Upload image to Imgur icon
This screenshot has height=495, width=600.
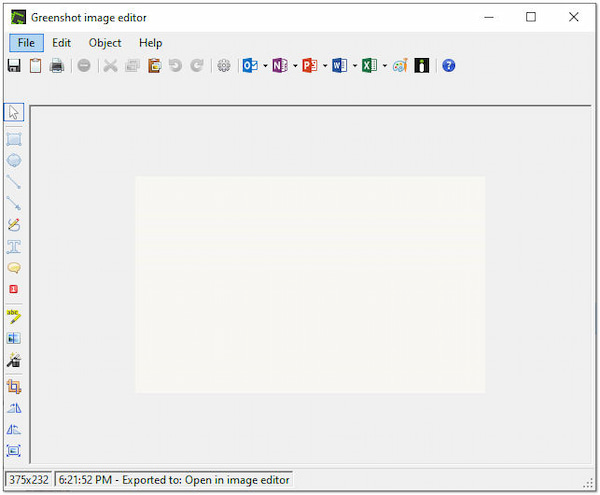[422, 66]
